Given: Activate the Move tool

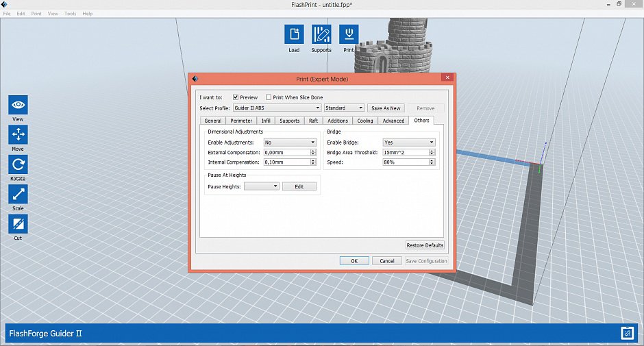Looking at the screenshot, I should tap(18, 134).
